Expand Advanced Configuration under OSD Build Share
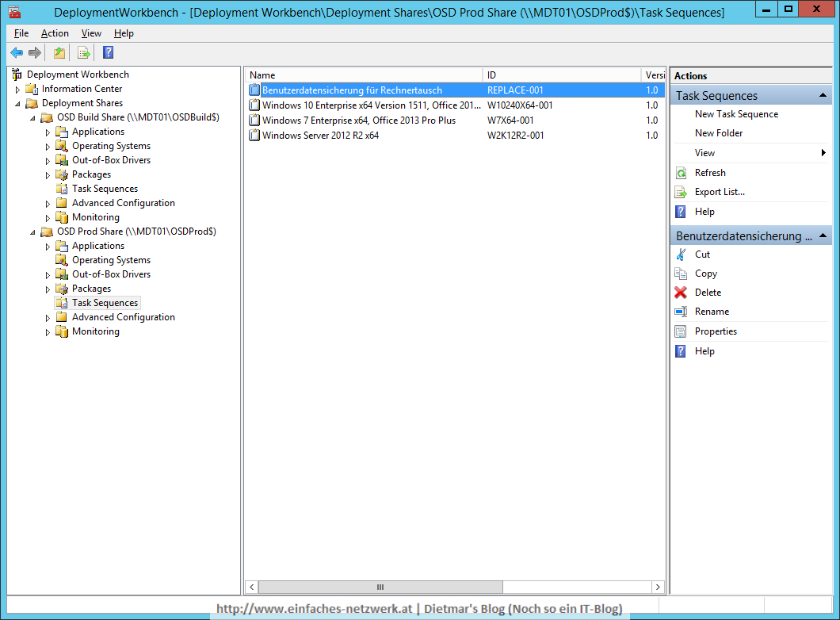840x620 pixels. click(x=48, y=204)
